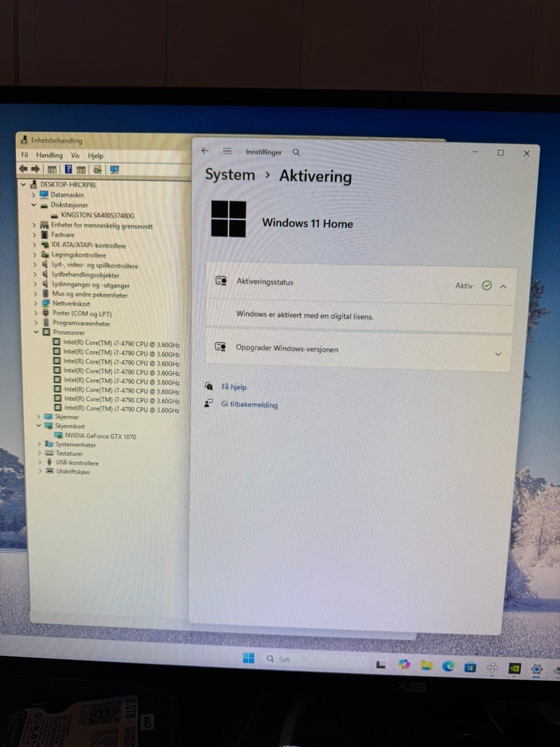The width and height of the screenshot is (560, 747).
Task: Click the scan for hardware changes icon
Action: pos(97,170)
